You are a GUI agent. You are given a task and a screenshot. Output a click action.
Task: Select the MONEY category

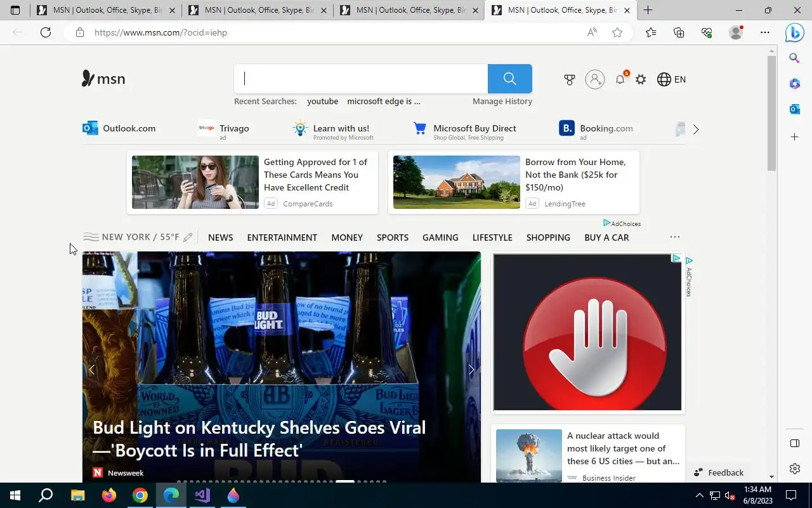coord(347,237)
